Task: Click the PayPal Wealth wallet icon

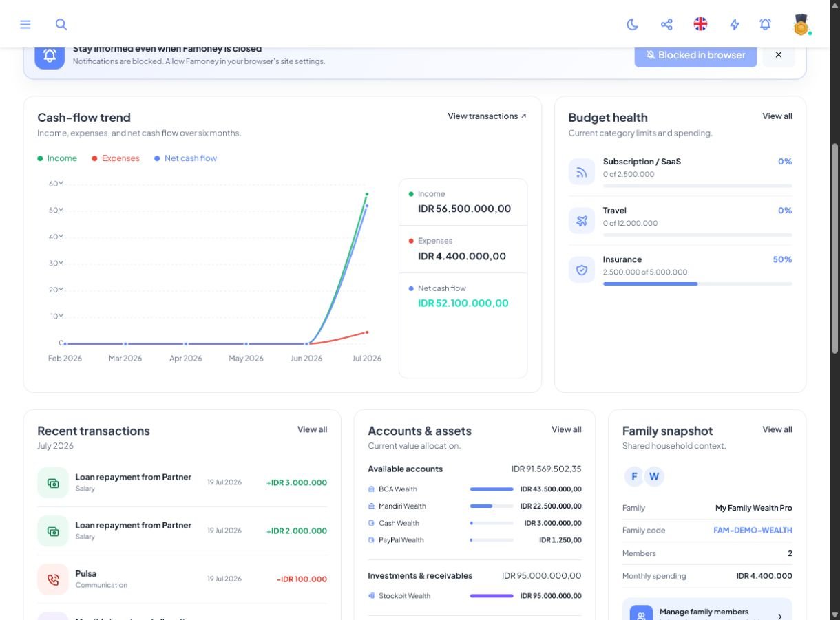Action: pos(372,540)
